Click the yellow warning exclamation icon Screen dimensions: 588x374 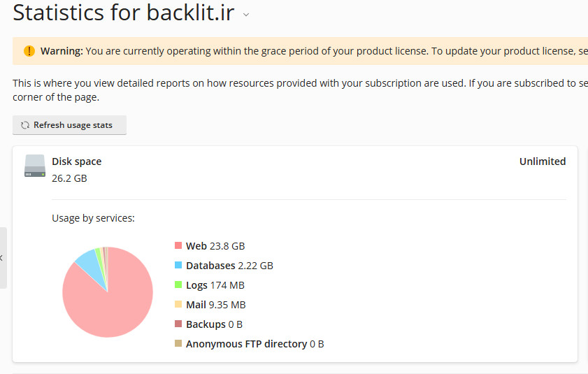tap(29, 51)
